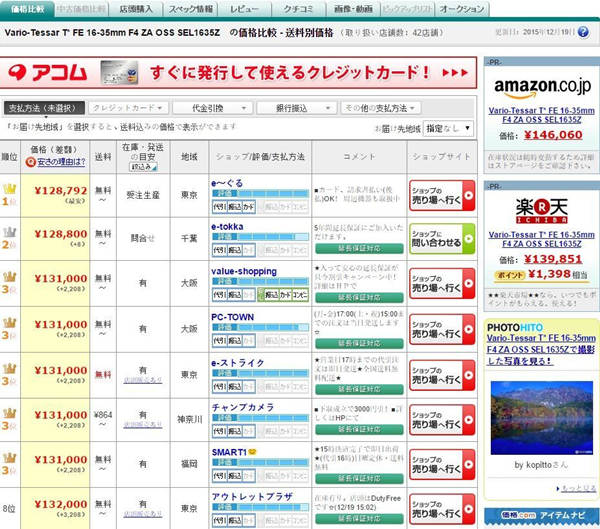Click the magnifier icon beside 安さの理由は?
This screenshot has height=529, width=600.
point(31,162)
